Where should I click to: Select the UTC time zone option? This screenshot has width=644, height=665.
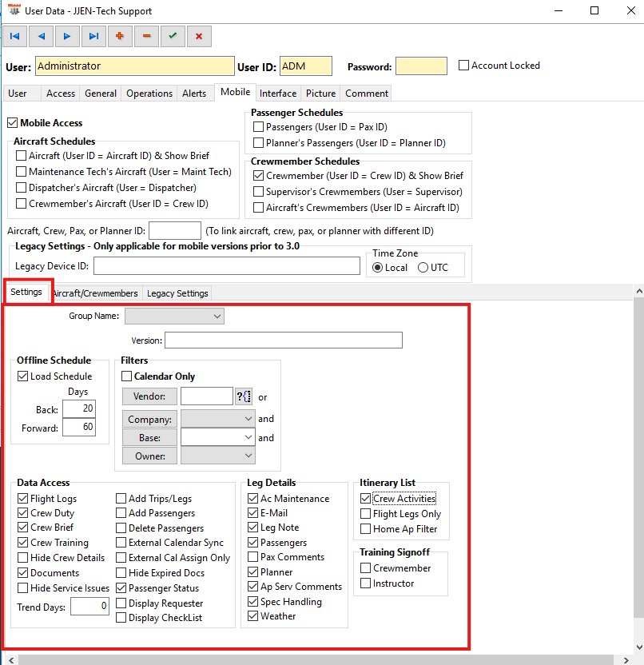[x=423, y=268]
